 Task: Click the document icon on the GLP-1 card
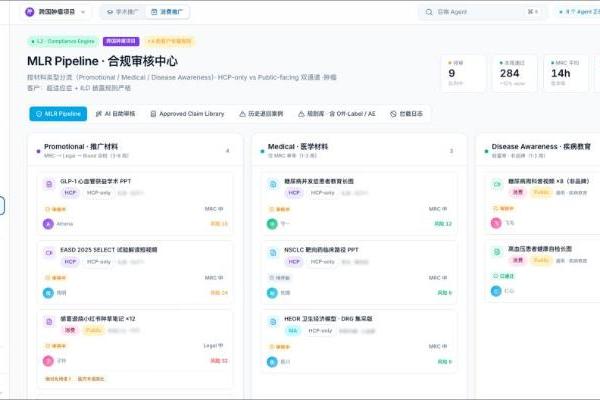point(49,184)
